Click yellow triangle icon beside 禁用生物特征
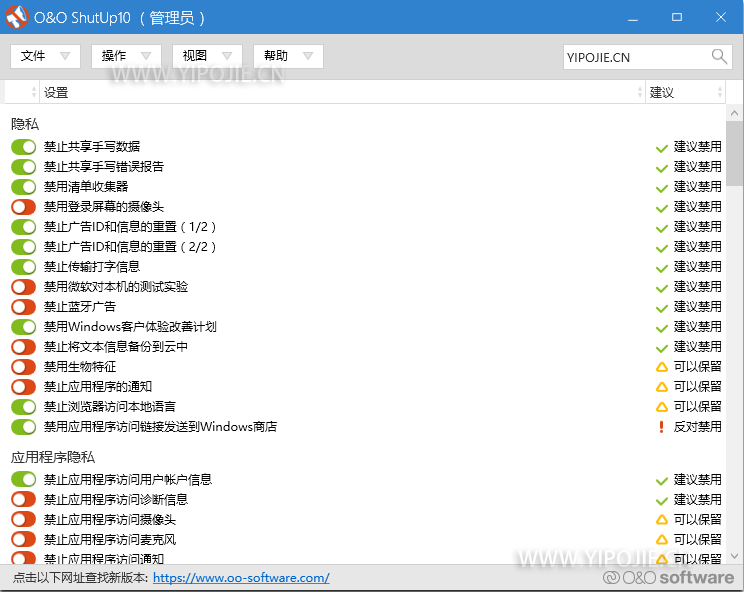Viewport: 744px width, 592px height. 661,367
